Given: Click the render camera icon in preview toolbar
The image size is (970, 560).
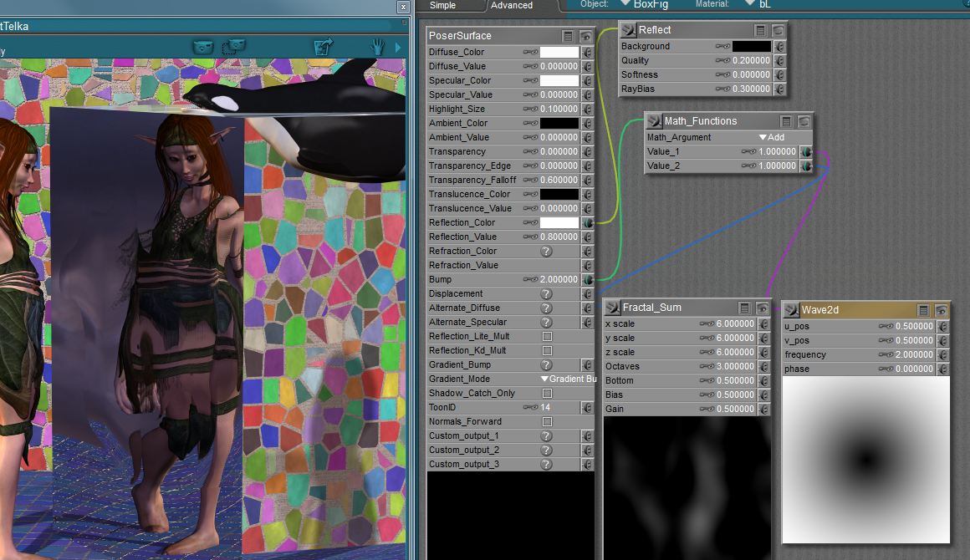Looking at the screenshot, I should pos(203,47).
